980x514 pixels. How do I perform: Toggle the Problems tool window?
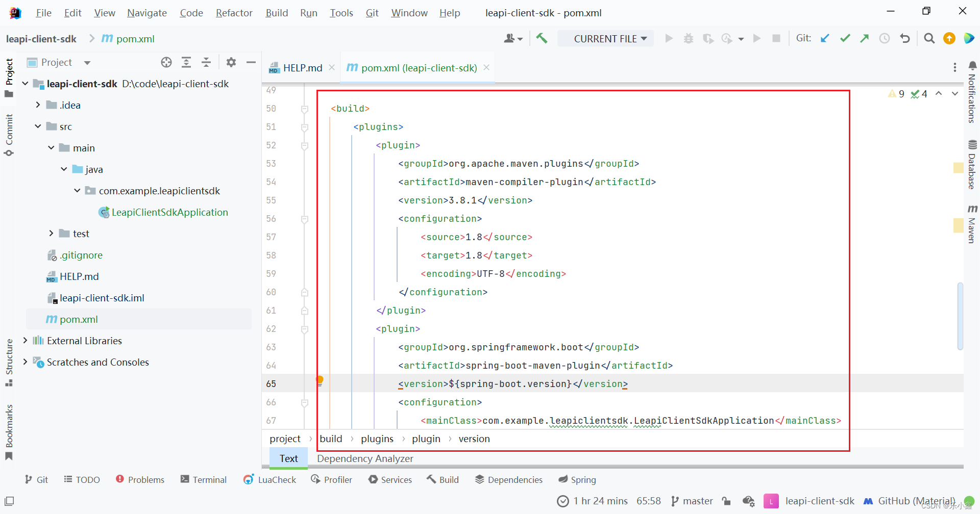click(140, 479)
